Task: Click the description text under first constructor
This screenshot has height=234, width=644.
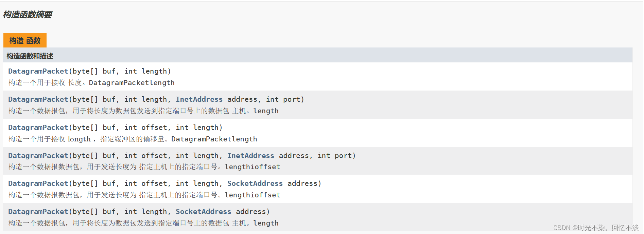Action: point(91,83)
